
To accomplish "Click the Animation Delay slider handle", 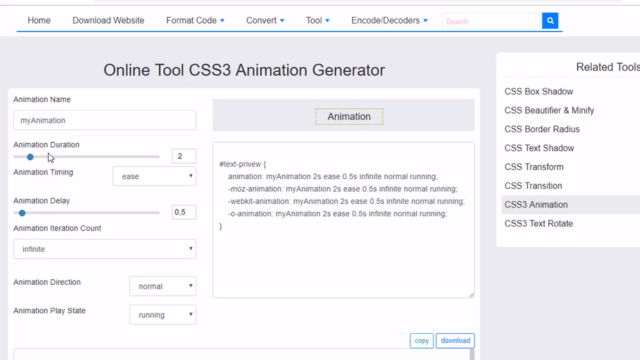I will [x=22, y=213].
